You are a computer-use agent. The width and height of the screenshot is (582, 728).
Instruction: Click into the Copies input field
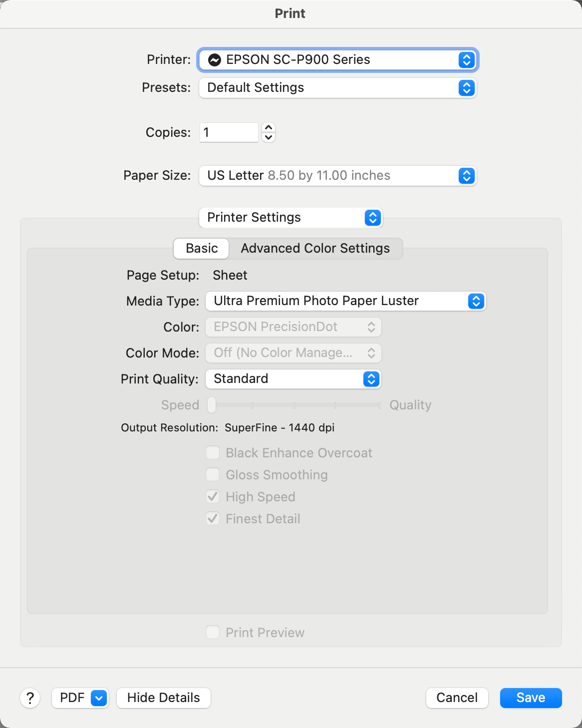pyautogui.click(x=229, y=132)
